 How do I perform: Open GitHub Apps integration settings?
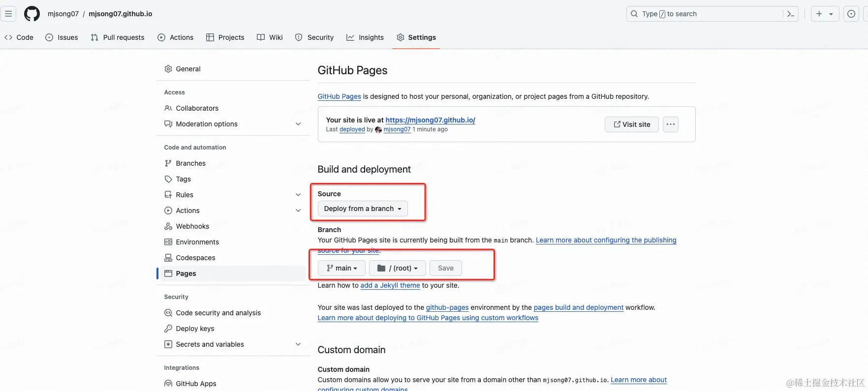click(x=233, y=384)
